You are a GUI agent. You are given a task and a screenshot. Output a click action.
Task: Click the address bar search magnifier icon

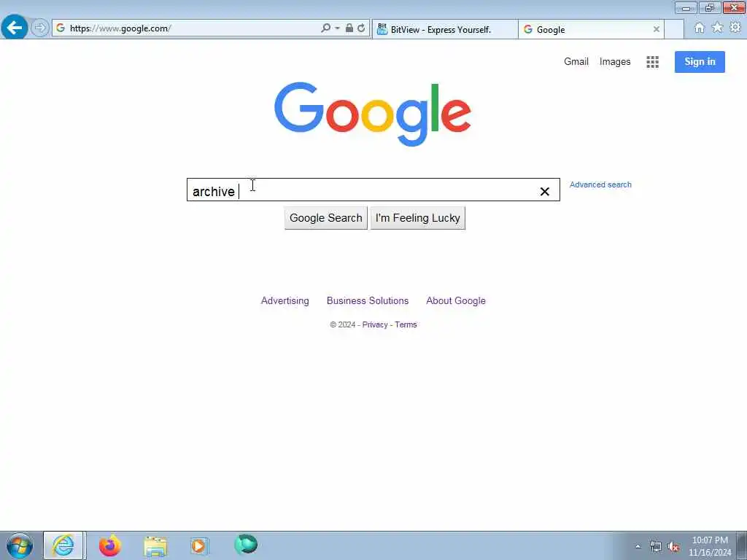coord(325,28)
